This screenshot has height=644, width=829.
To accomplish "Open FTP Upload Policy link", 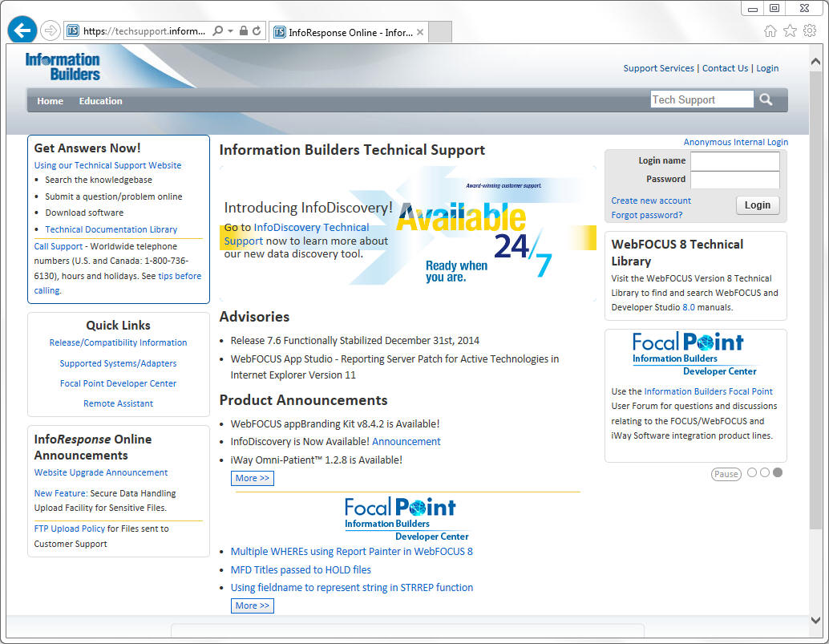I will [x=69, y=529].
